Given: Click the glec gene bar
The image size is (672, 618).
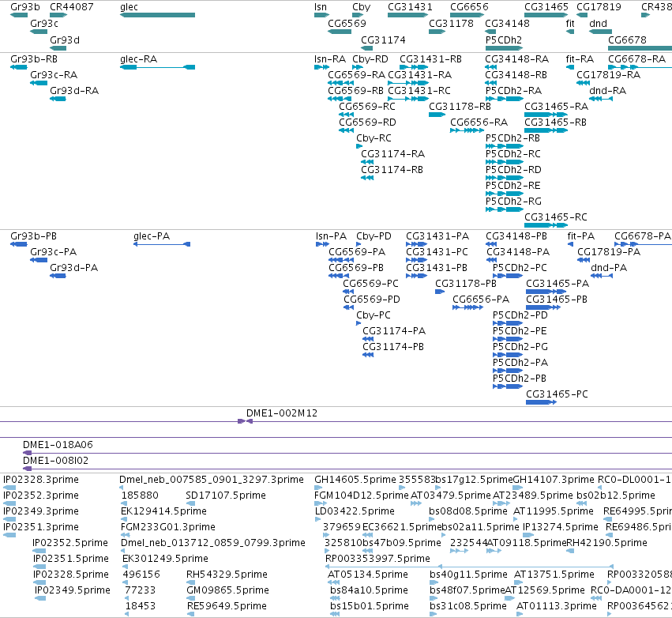Looking at the screenshot, I should [x=157, y=15].
